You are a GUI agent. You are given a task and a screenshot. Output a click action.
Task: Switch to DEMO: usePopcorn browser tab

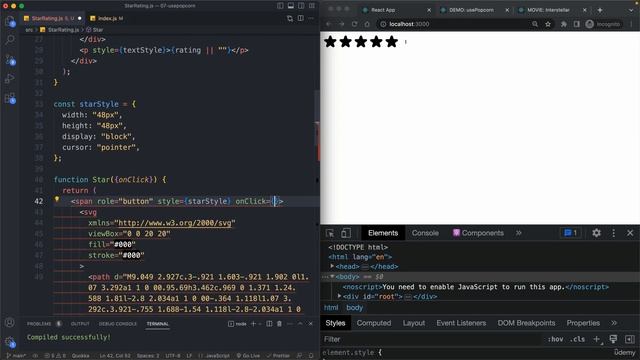[472, 10]
